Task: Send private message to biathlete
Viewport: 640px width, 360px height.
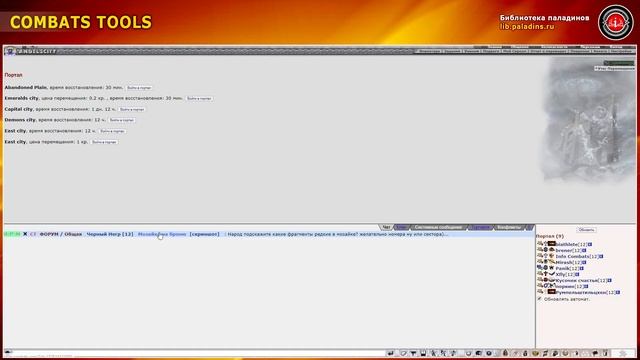Action: [540, 244]
